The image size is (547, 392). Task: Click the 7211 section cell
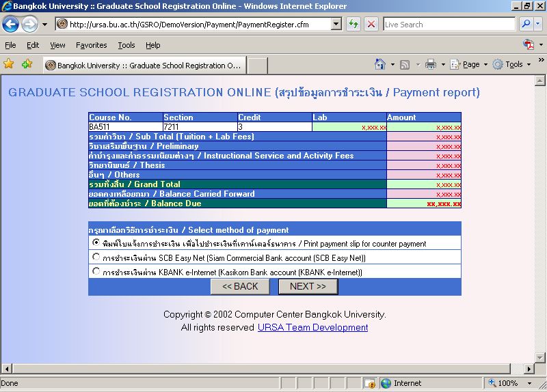click(200, 127)
